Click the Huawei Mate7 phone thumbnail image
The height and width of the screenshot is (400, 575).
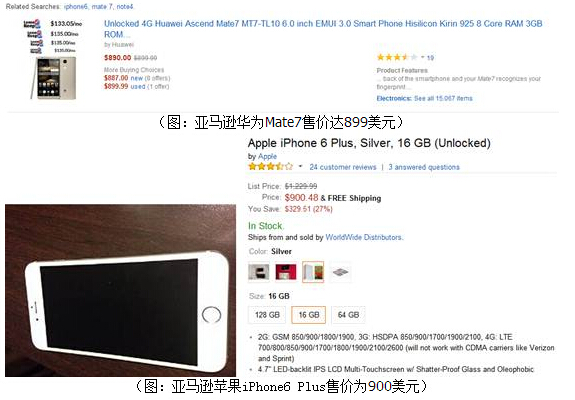[x=53, y=78]
